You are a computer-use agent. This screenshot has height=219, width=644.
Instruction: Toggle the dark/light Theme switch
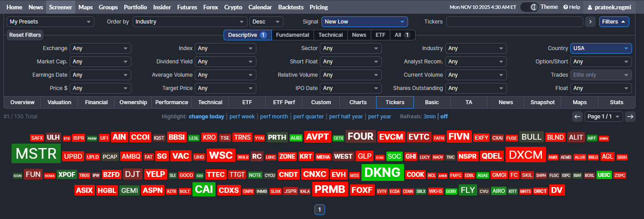point(529,7)
